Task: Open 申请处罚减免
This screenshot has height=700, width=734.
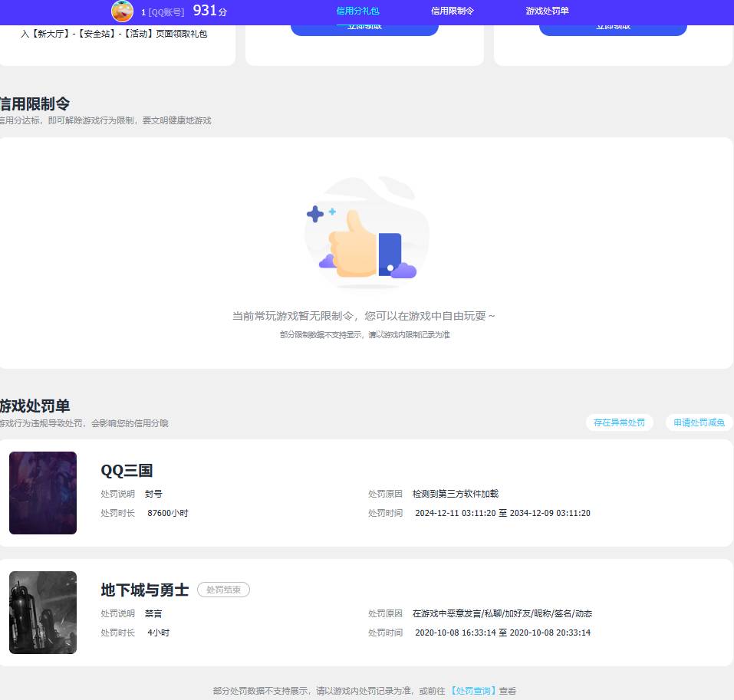Action: (x=699, y=422)
